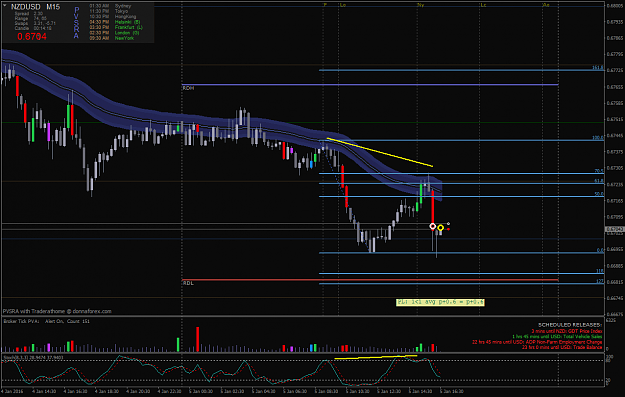Click the 5 Jan 12:30 time label
The image size is (625, 397).
coord(389,391)
